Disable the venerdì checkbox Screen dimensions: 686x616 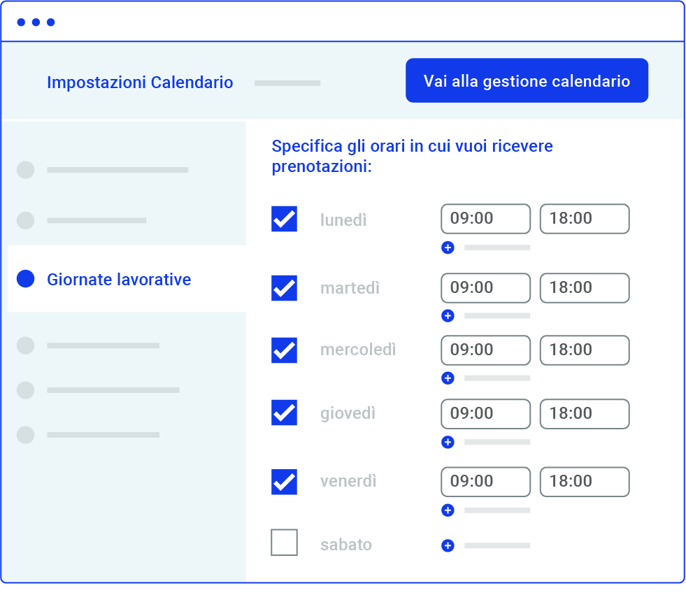point(284,482)
